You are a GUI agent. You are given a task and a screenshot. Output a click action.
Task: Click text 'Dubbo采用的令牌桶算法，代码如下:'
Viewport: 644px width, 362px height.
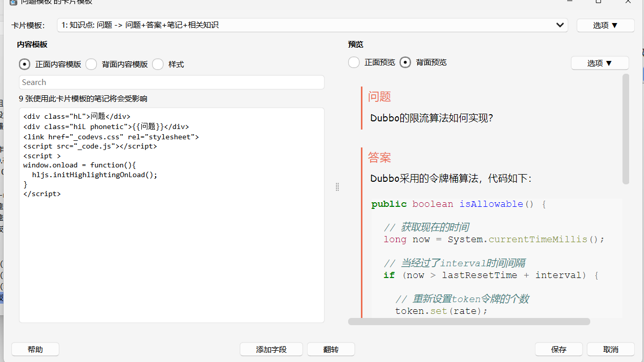451,179
